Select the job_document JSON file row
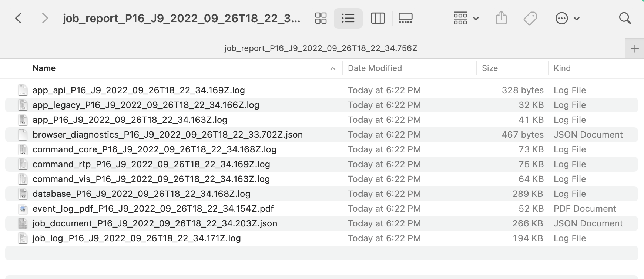This screenshot has height=279, width=644. 155,223
